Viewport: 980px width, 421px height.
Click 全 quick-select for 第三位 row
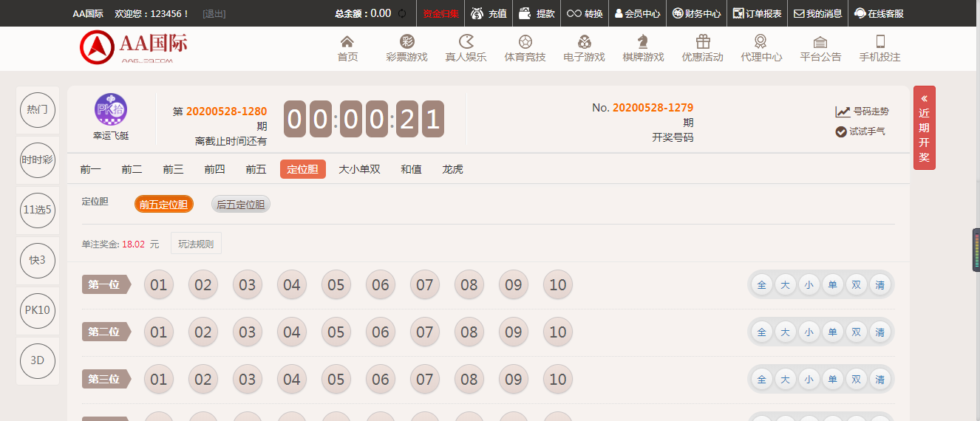[761, 380]
